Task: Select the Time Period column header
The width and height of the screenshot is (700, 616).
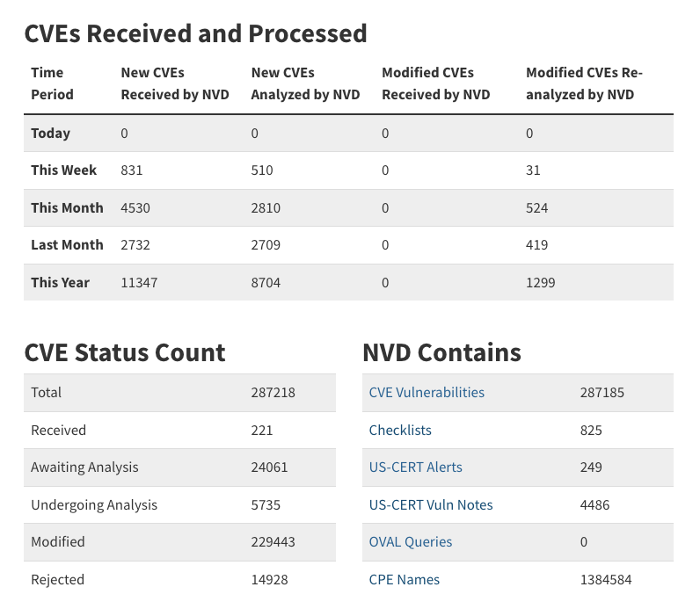Action: point(53,83)
